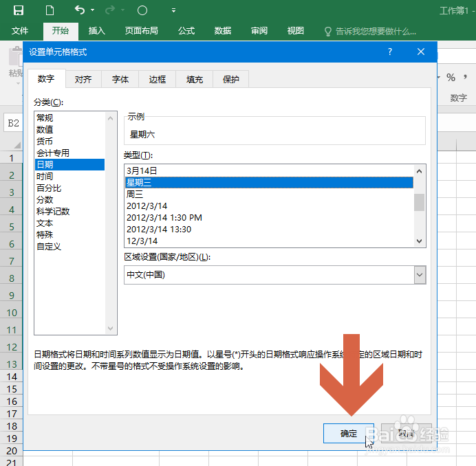The height and width of the screenshot is (466, 476).
Task: Choose 数值 category
Action: coord(70,129)
